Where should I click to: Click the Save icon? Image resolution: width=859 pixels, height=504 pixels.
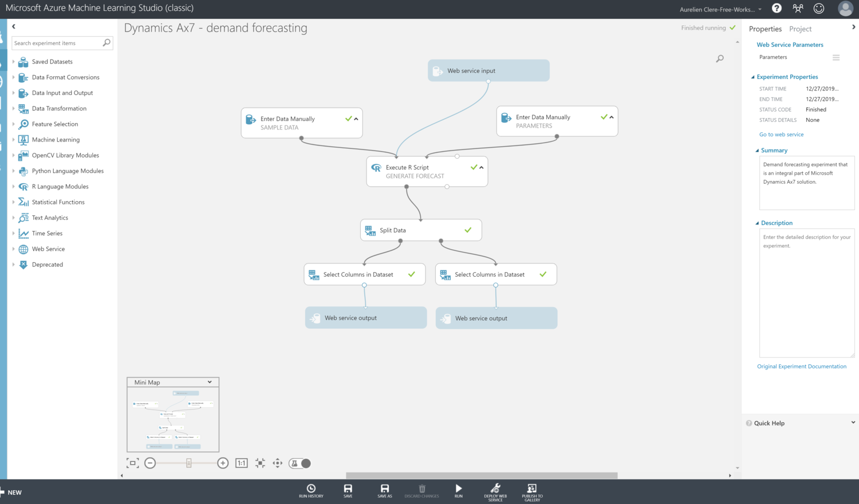point(348,489)
